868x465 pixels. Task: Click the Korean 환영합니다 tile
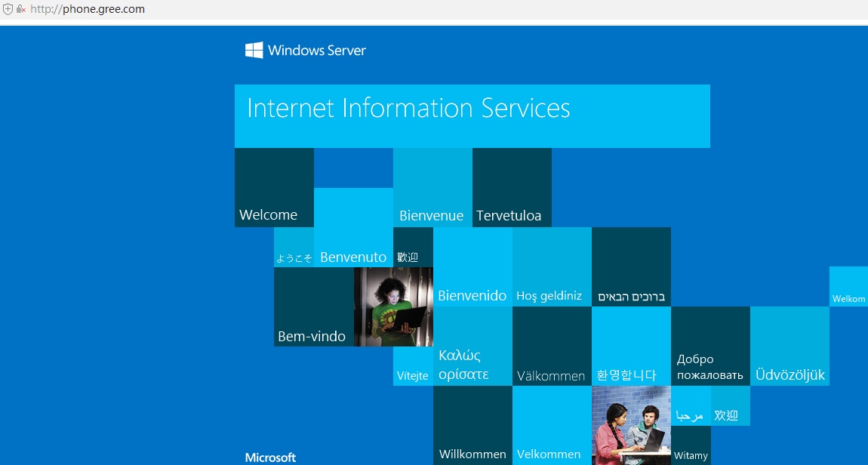[631, 346]
